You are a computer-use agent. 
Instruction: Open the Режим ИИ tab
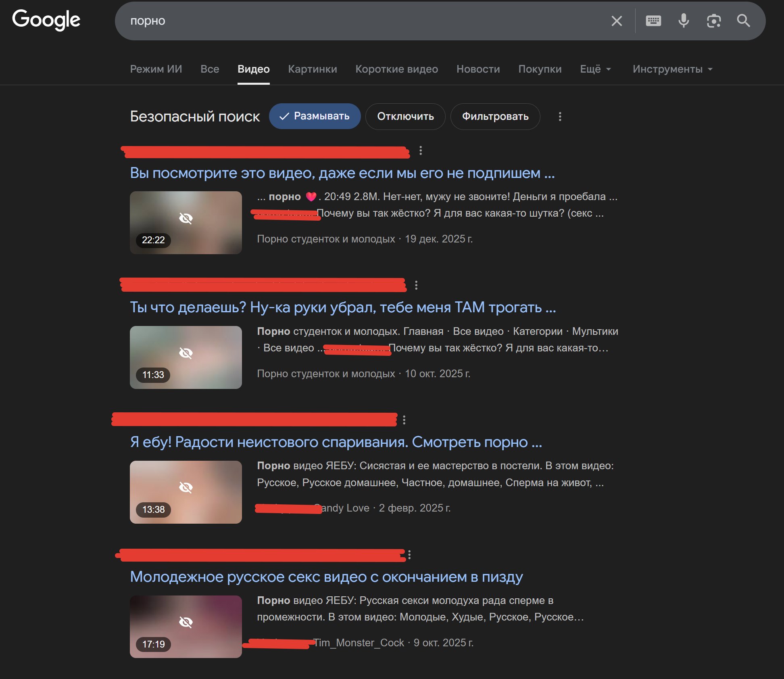click(x=156, y=69)
